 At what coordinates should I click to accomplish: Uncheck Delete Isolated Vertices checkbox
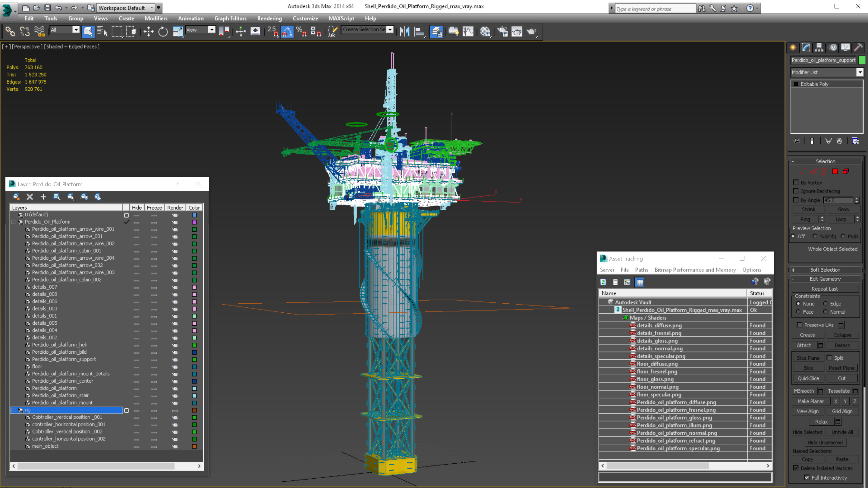(x=796, y=468)
